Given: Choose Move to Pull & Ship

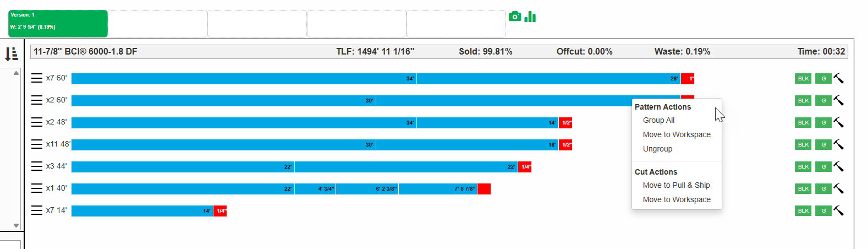Looking at the screenshot, I should tap(676, 185).
